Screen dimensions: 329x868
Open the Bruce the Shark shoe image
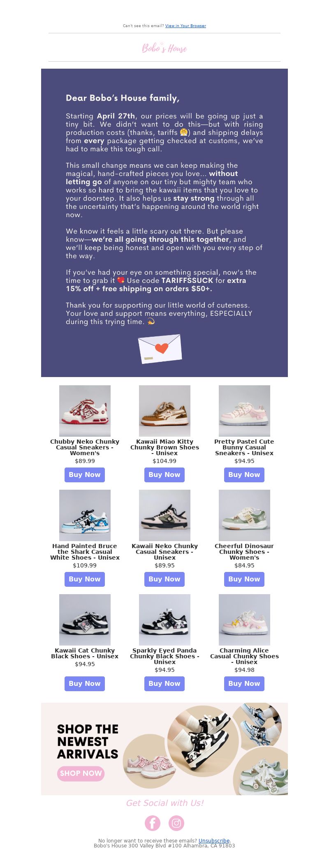pos(85,515)
